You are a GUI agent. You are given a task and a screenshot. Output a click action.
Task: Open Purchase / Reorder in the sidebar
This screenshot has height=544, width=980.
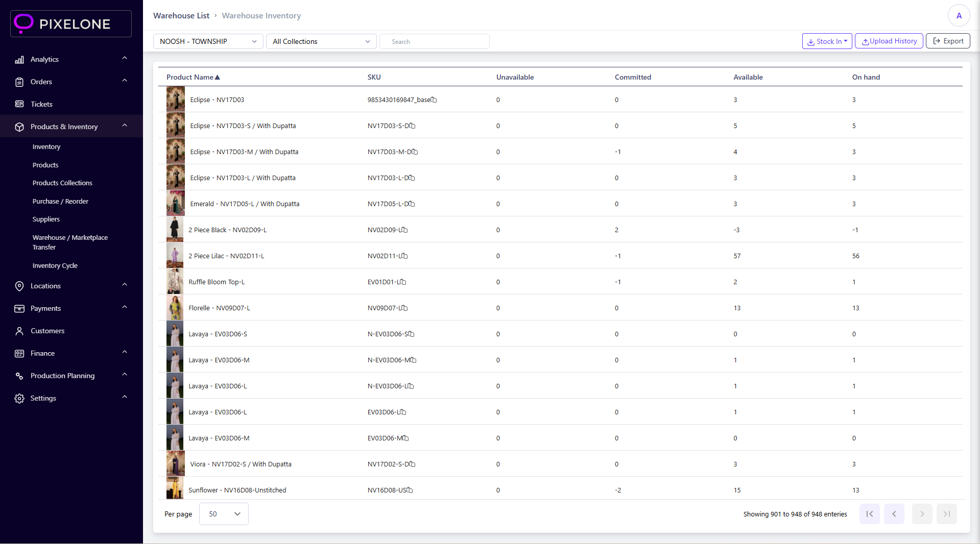[x=60, y=202]
